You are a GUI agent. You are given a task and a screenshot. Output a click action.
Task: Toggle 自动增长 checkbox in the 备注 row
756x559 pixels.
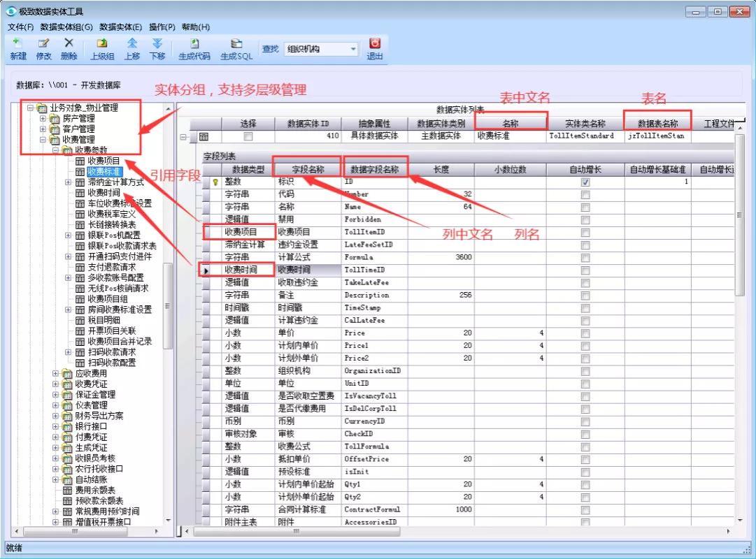[585, 296]
